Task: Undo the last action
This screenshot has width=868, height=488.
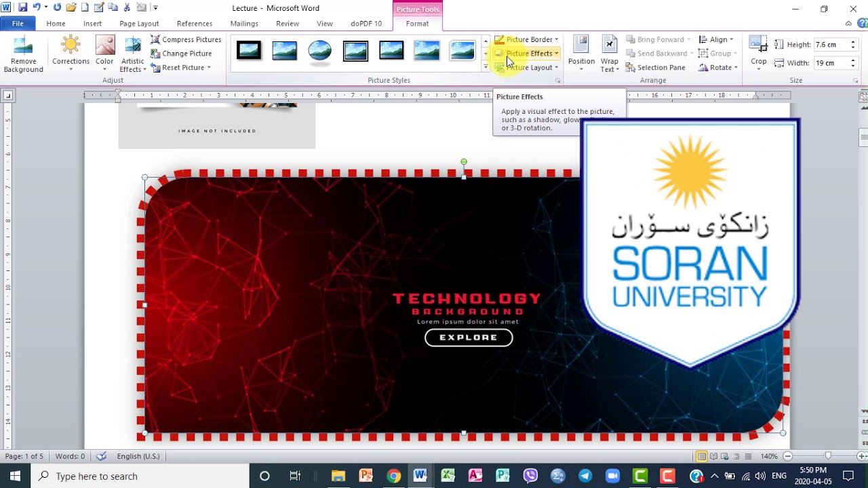Action: 37,8
